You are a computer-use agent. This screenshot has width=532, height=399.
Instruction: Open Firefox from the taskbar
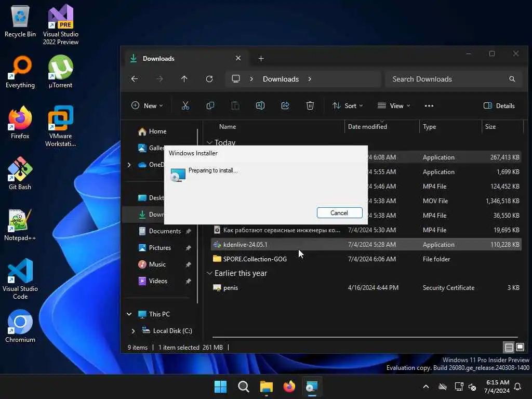pyautogui.click(x=289, y=387)
